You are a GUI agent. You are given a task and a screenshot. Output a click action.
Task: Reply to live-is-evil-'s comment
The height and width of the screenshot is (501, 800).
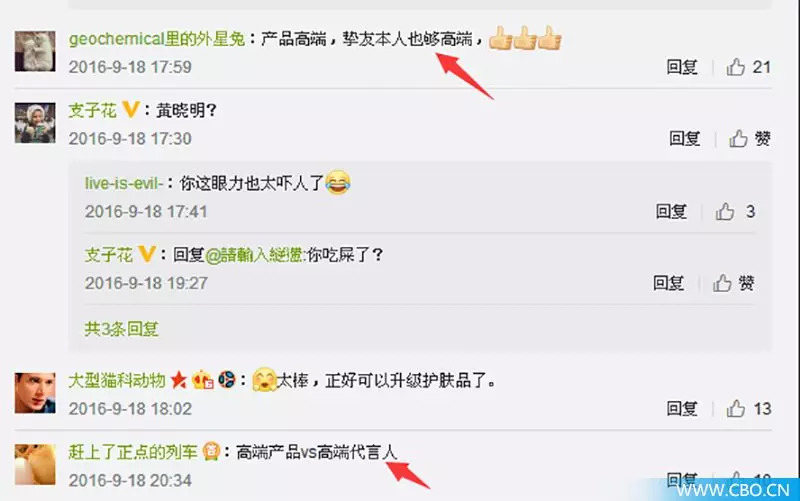(x=671, y=211)
